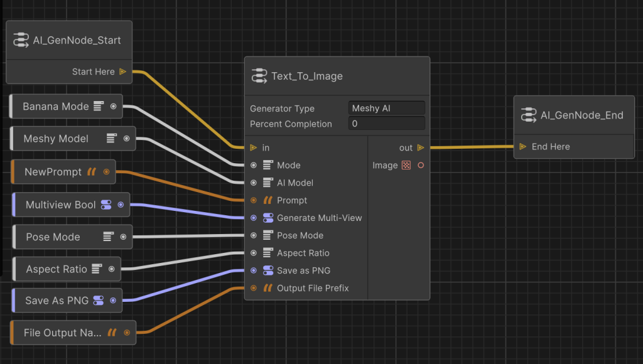Click the out execution arrow port
This screenshot has height=364, width=643.
point(421,148)
